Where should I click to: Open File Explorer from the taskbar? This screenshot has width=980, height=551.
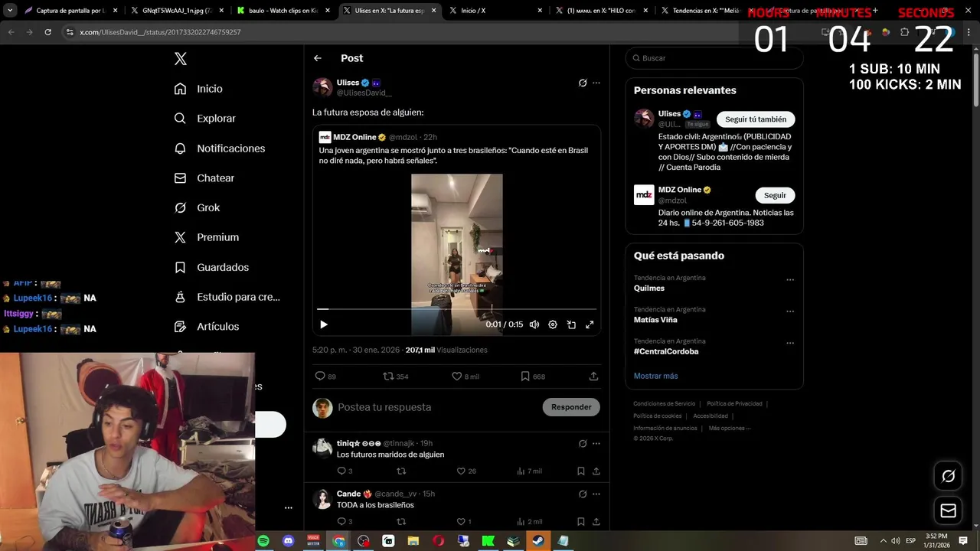point(413,541)
